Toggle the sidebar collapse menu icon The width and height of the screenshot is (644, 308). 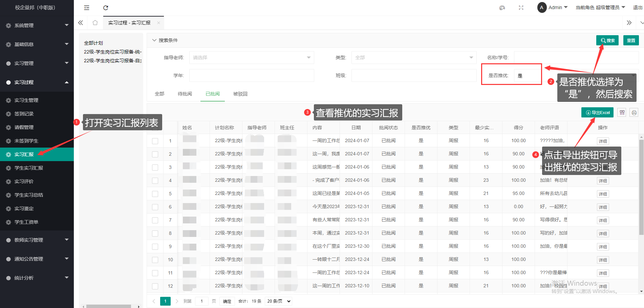coord(87,8)
